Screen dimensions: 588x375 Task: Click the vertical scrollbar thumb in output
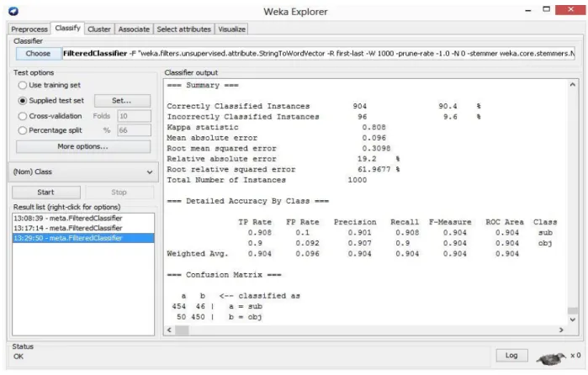click(572, 310)
